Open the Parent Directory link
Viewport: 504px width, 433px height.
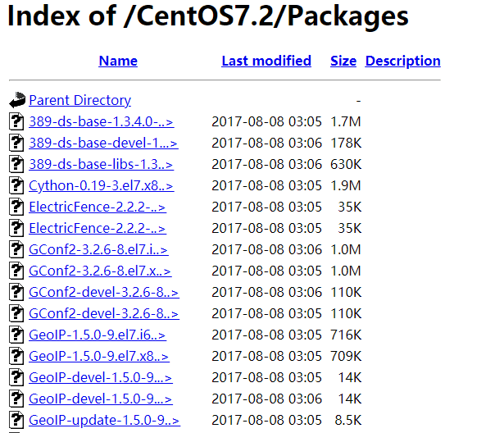tap(79, 101)
